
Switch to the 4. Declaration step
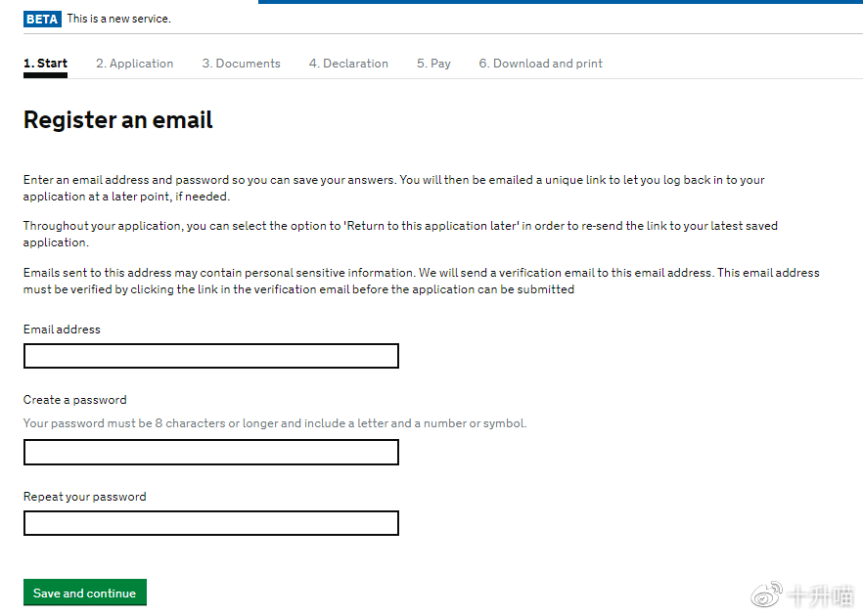(348, 64)
